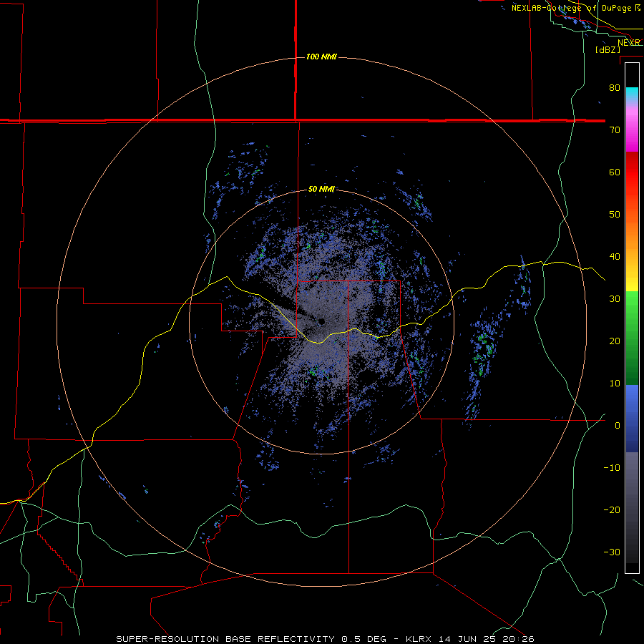Screen dimensions: 644x644
Task: Click the NEXR label above the dBZ scale
Action: 629,43
